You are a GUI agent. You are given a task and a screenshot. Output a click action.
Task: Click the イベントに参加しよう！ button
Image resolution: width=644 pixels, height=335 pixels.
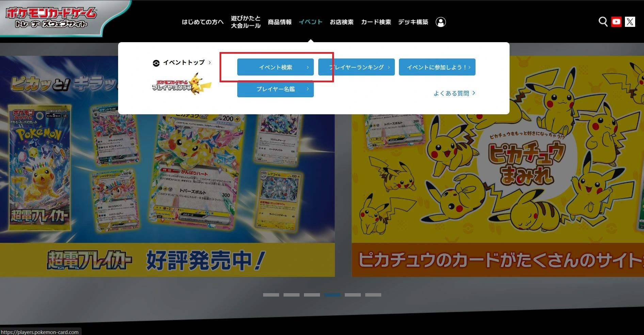[x=437, y=67]
